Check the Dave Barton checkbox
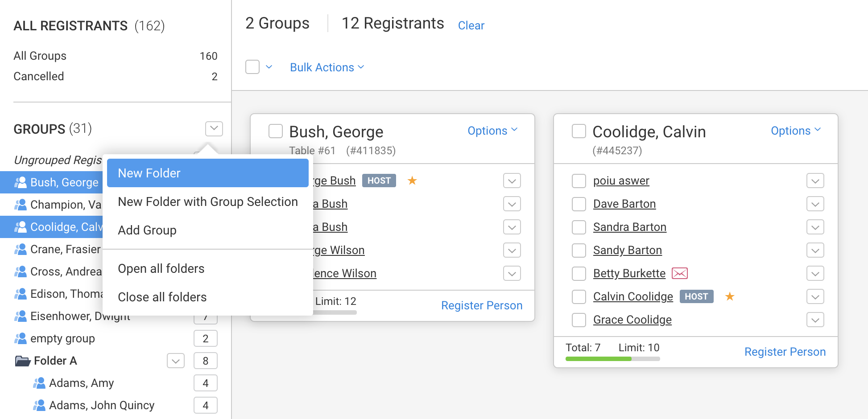The height and width of the screenshot is (419, 868). click(579, 204)
